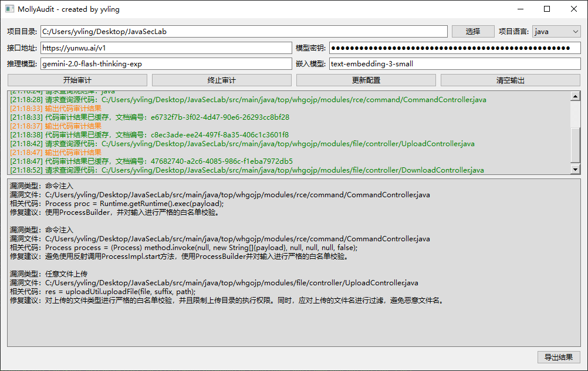The height and width of the screenshot is (371, 588).
Task: Click the log panel scroll down arrow
Action: [575, 170]
